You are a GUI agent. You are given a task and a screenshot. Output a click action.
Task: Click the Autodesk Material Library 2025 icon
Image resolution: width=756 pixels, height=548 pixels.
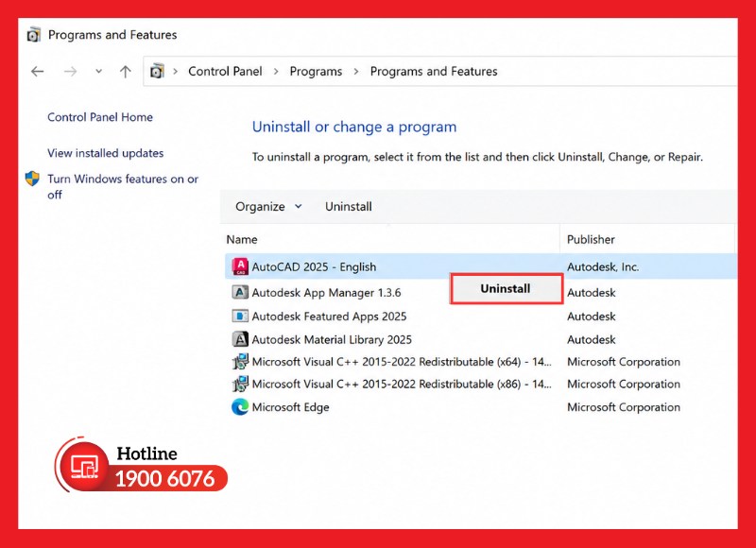[240, 339]
